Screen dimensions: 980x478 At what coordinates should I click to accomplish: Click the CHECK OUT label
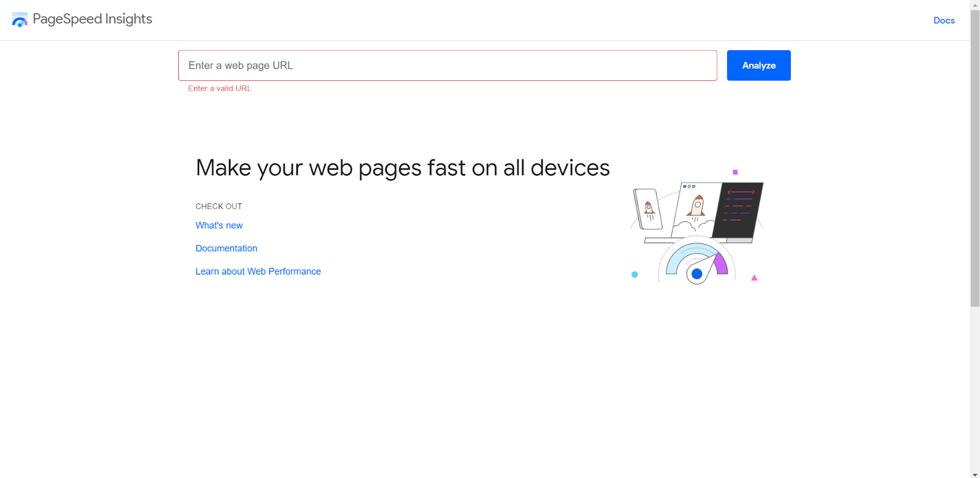point(219,207)
